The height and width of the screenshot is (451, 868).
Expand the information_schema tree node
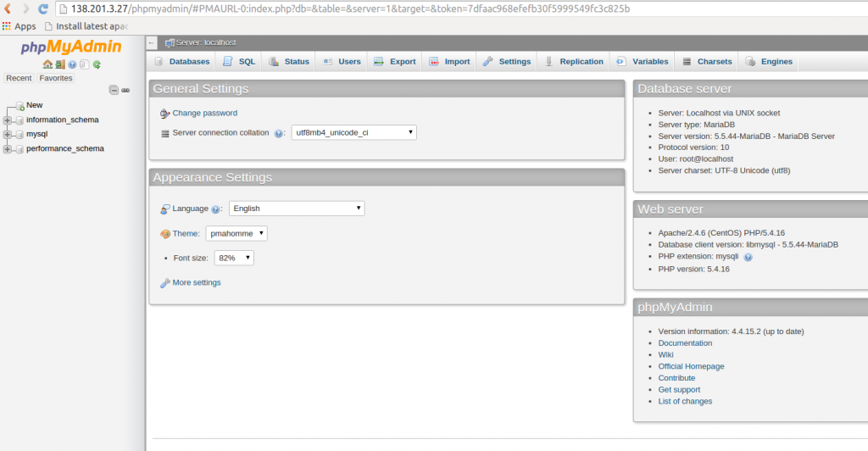(7, 120)
